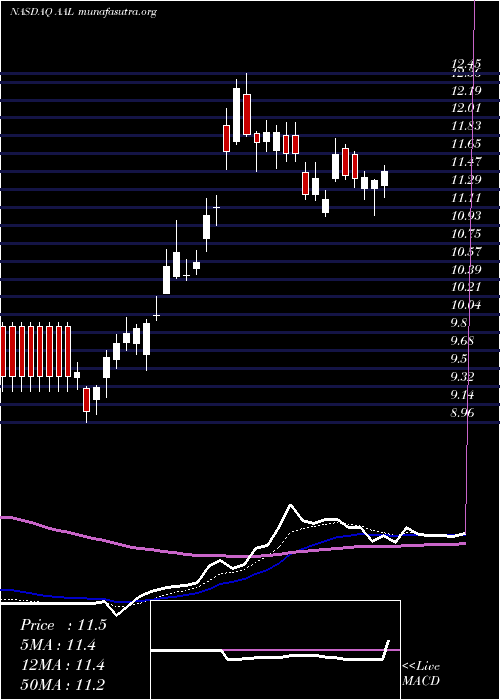Image resolution: width=500 pixels, height=700 pixels.
Task: Click the 10.93 price level label
Action: [466, 216]
